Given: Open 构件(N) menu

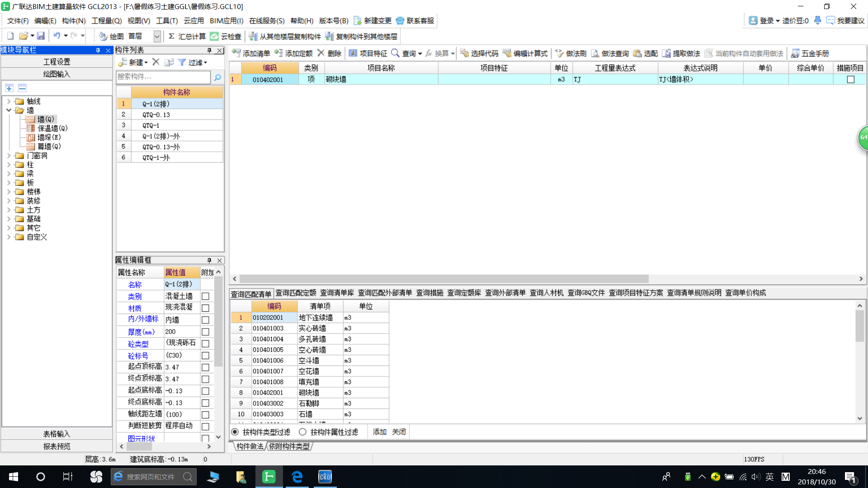Looking at the screenshot, I should tap(74, 21).
